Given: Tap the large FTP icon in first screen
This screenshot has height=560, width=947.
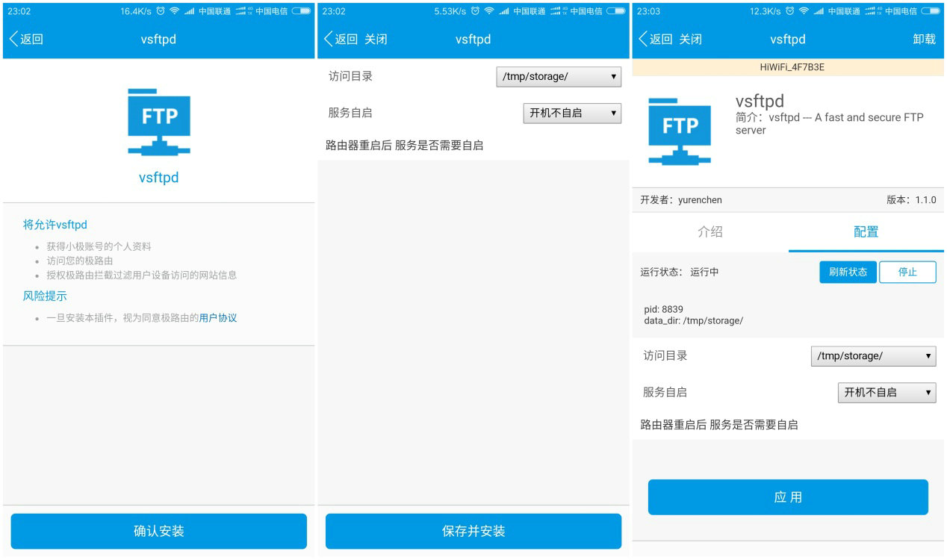Looking at the screenshot, I should click(x=159, y=122).
